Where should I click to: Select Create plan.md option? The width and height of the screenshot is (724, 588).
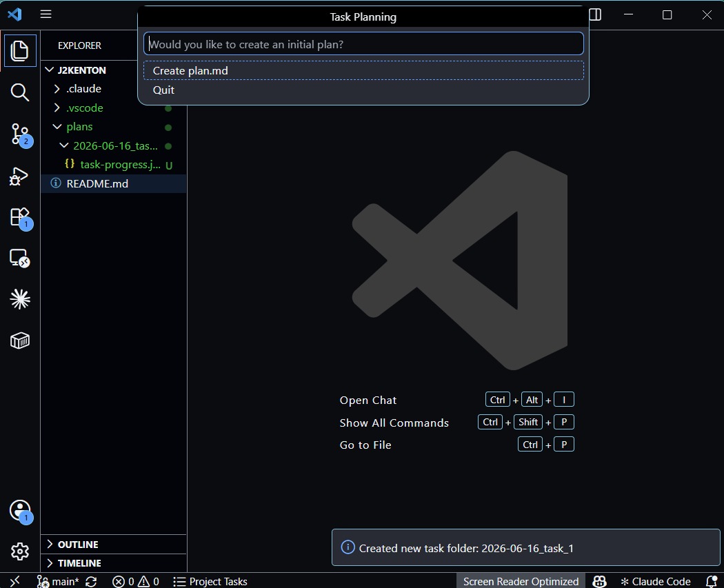point(363,70)
